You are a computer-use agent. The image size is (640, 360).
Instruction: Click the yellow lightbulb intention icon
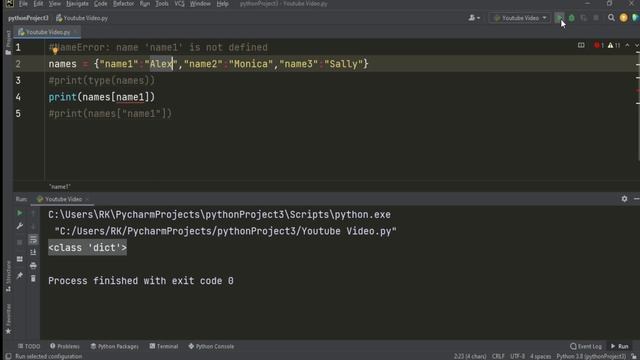pyautogui.click(x=55, y=51)
